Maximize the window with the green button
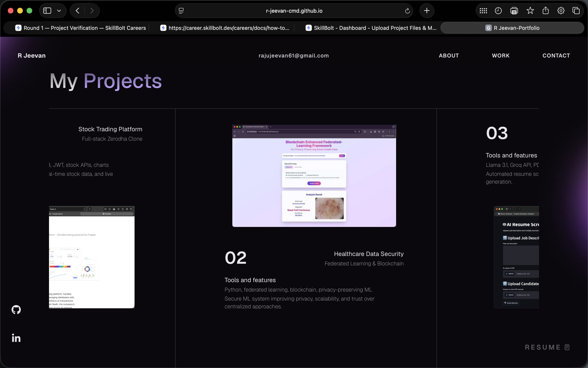The height and width of the screenshot is (368, 588). 29,11
